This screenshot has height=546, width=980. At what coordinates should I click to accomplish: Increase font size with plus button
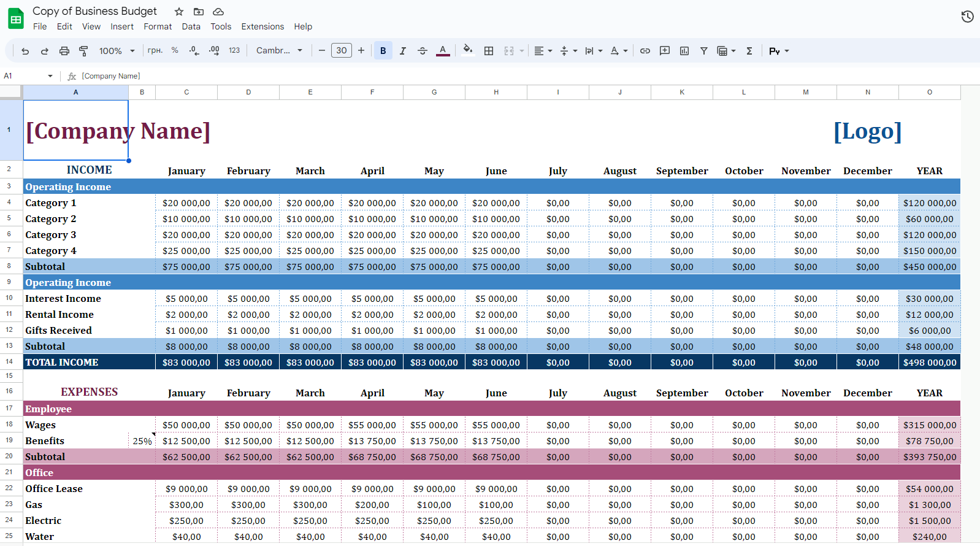[x=361, y=51]
